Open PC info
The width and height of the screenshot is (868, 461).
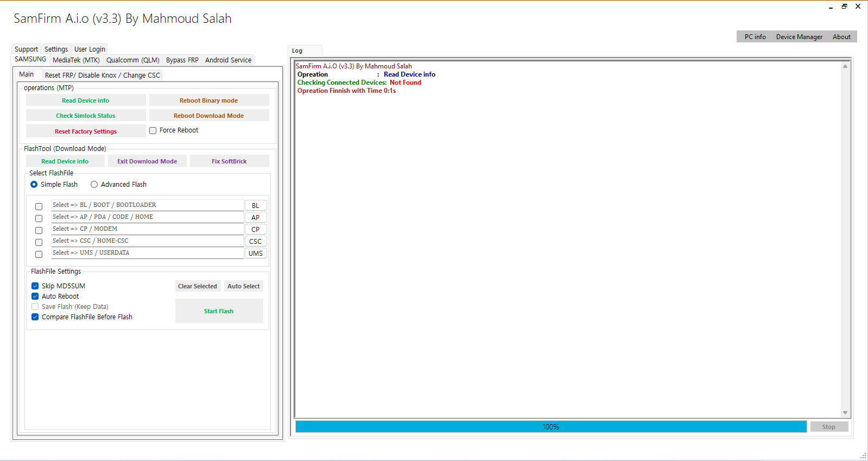click(755, 37)
